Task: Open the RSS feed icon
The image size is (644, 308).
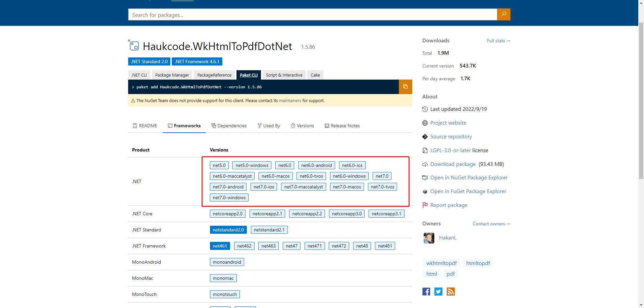Action: click(451, 292)
